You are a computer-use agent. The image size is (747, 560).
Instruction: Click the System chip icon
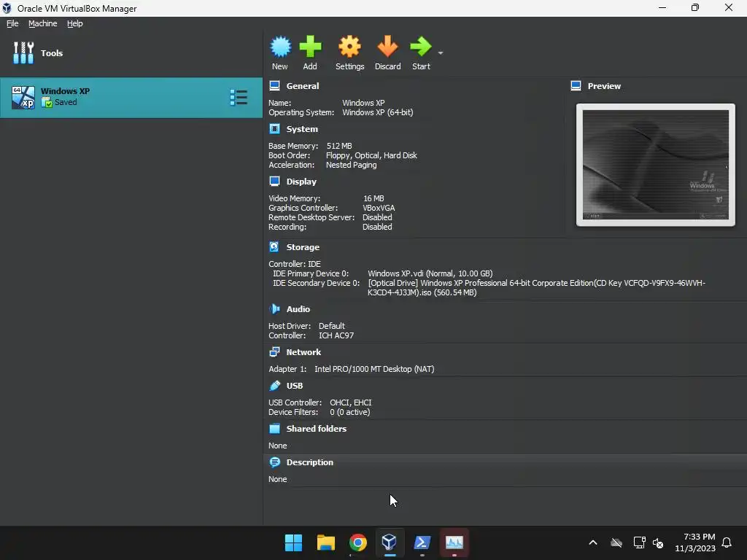pyautogui.click(x=274, y=128)
